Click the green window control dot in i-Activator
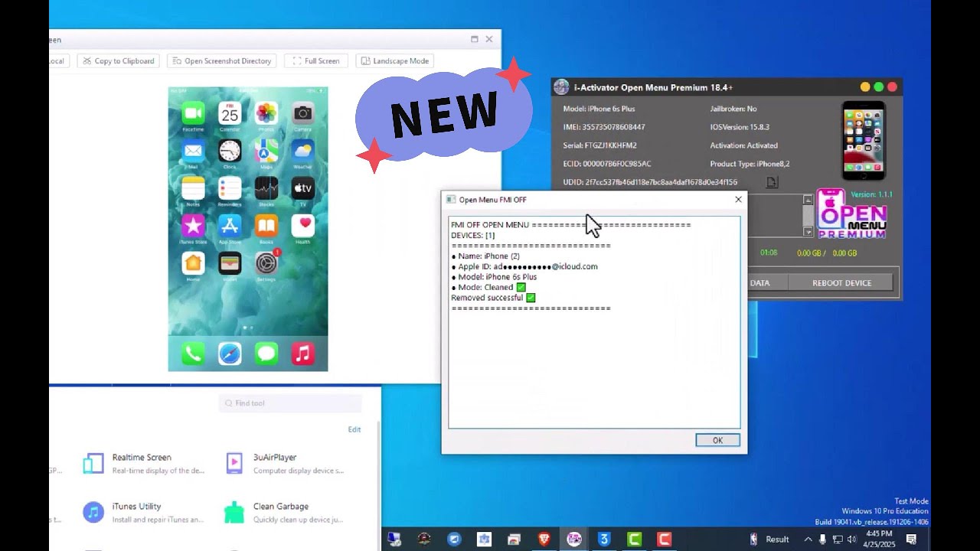 click(879, 87)
